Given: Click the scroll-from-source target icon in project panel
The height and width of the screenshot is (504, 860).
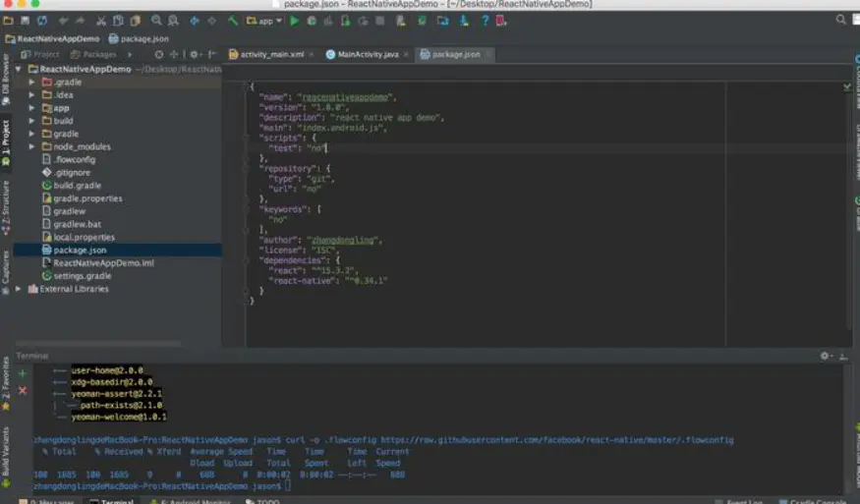Looking at the screenshot, I should click(x=158, y=54).
